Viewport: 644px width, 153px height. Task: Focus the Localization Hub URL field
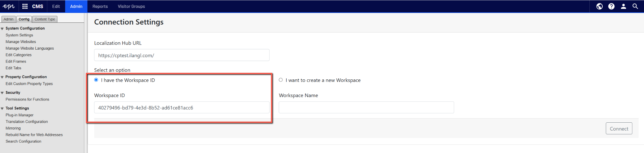(182, 55)
